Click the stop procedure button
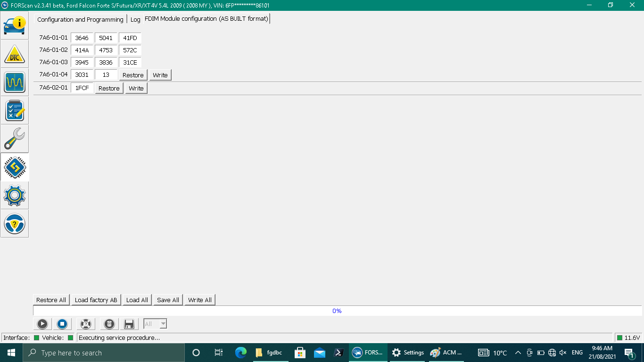Image resolution: width=644 pixels, height=362 pixels. 62,324
